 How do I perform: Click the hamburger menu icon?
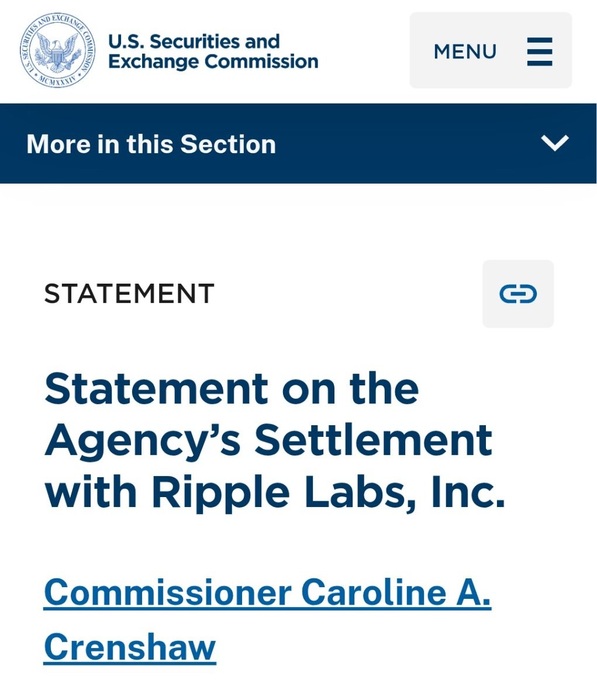pos(539,51)
